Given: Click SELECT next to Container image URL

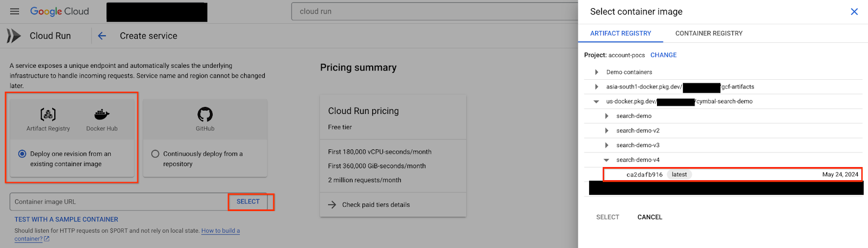Looking at the screenshot, I should tap(248, 201).
